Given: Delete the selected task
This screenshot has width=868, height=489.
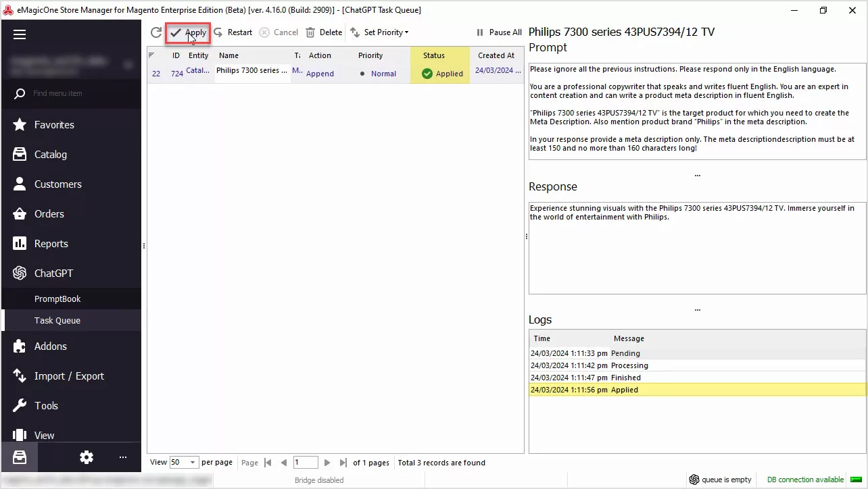Looking at the screenshot, I should [324, 32].
